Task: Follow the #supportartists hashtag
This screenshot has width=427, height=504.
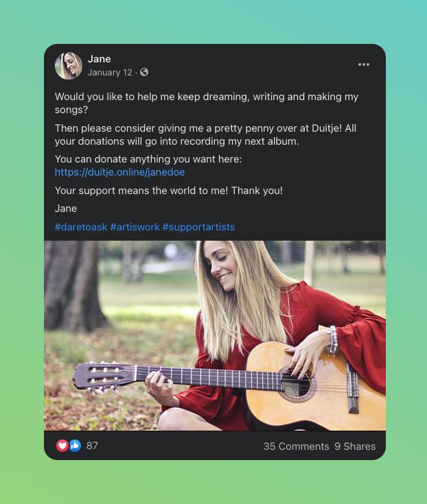Action: pyautogui.click(x=198, y=227)
